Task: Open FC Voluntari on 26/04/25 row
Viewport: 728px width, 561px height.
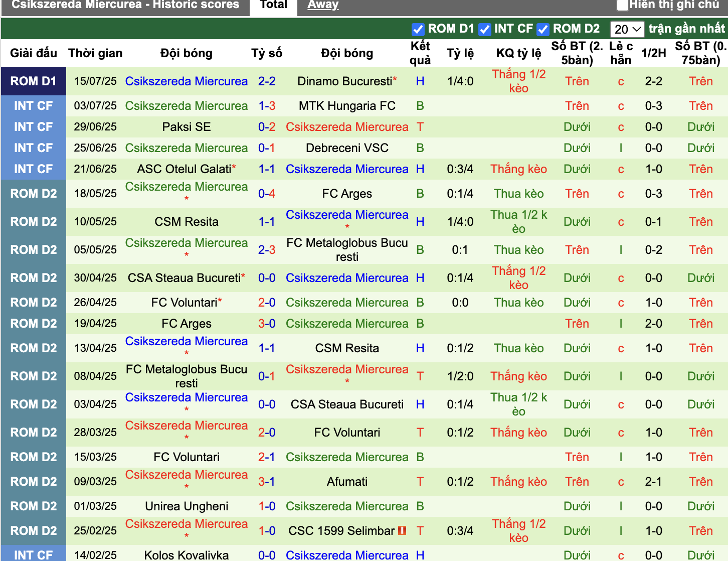Action: [184, 303]
